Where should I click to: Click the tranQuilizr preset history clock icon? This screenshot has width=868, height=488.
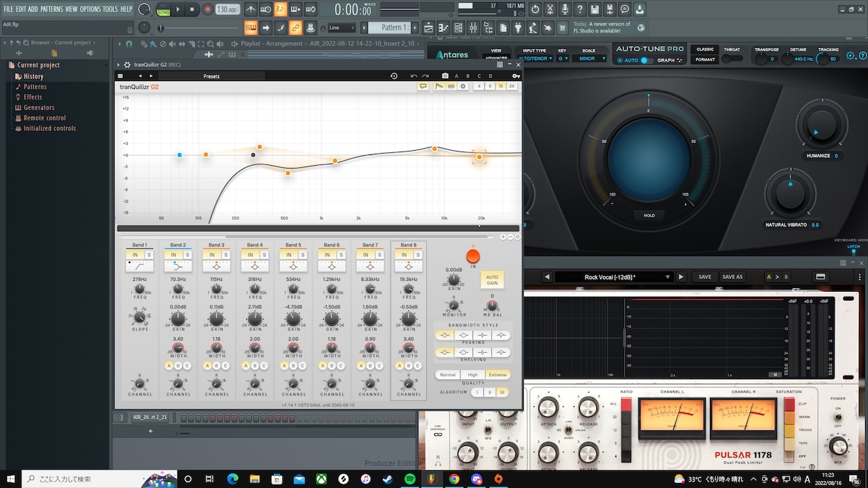click(393, 75)
